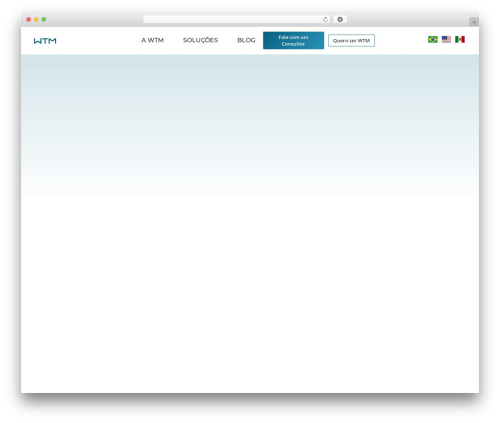Minimize the browser window with the yellow button
The height and width of the screenshot is (423, 500).
pos(36,19)
